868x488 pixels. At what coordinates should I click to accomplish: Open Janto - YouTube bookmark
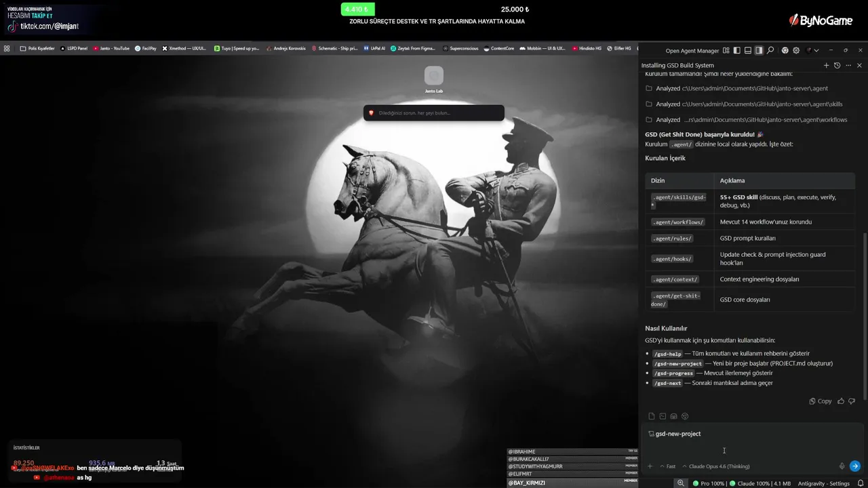tap(111, 49)
